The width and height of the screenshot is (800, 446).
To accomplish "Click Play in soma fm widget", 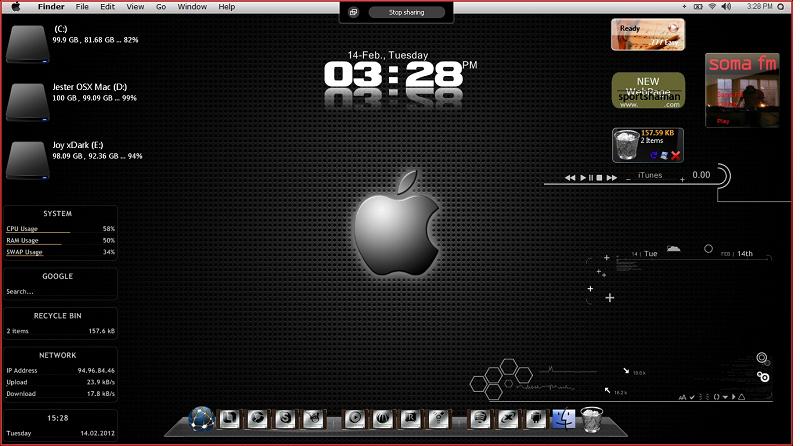I will pos(722,121).
